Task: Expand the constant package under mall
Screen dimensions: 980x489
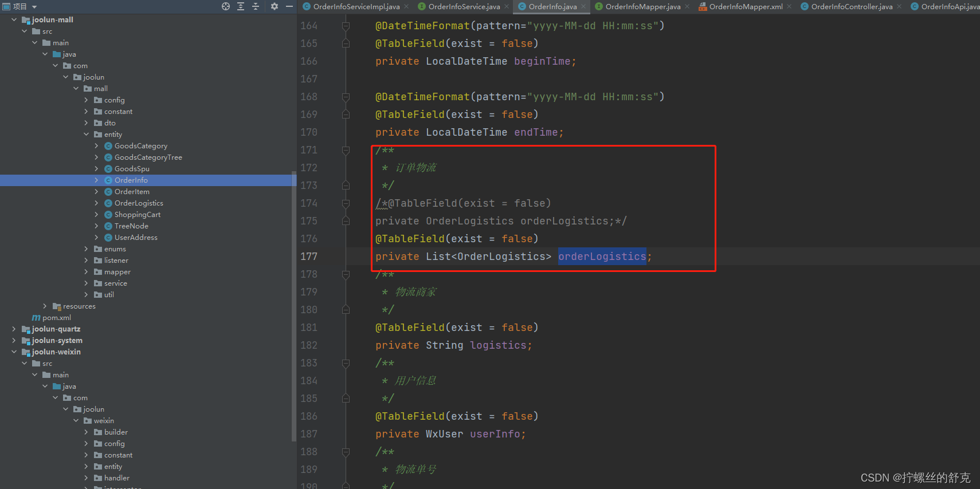Action: point(87,112)
